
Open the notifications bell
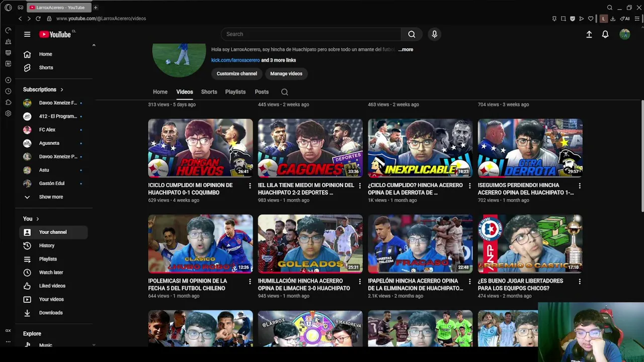click(x=605, y=34)
